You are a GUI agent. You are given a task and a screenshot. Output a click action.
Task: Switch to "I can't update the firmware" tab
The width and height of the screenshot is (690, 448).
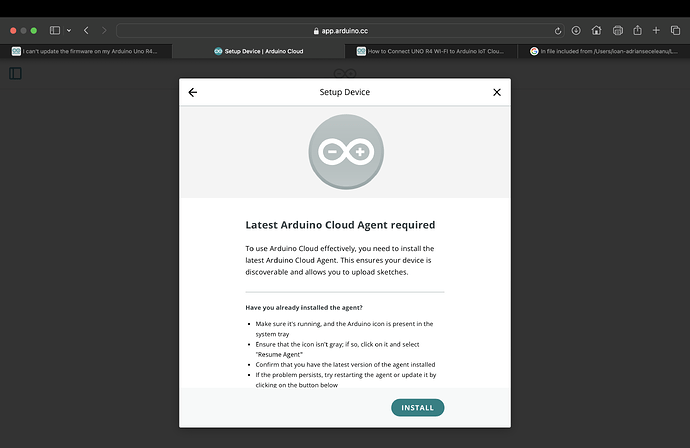(x=85, y=51)
